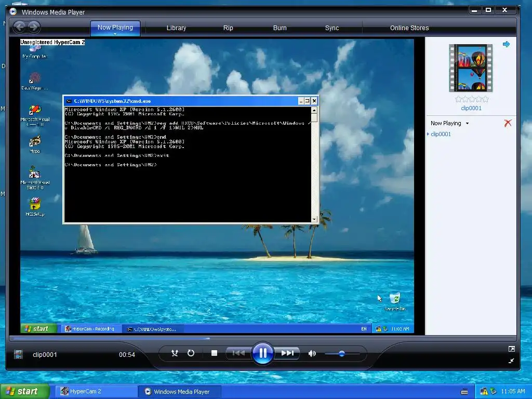
Task: Click Windows Media Player taskbar button
Action: click(x=180, y=392)
